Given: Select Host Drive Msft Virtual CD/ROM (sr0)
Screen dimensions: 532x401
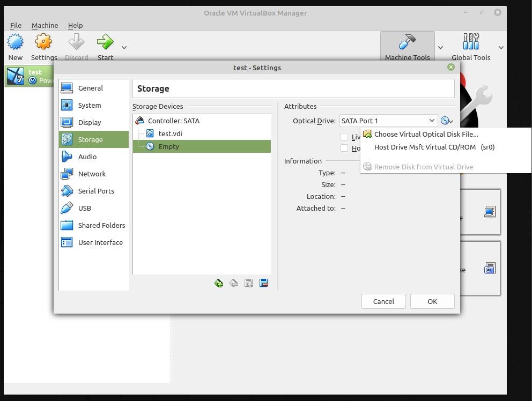Looking at the screenshot, I should [x=446, y=147].
